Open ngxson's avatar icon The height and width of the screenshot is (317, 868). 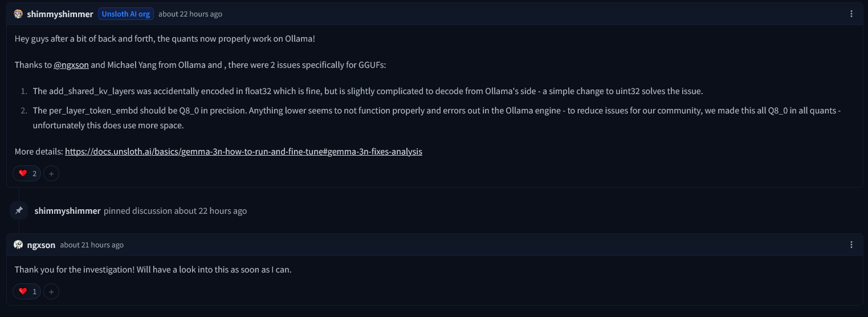pos(18,245)
